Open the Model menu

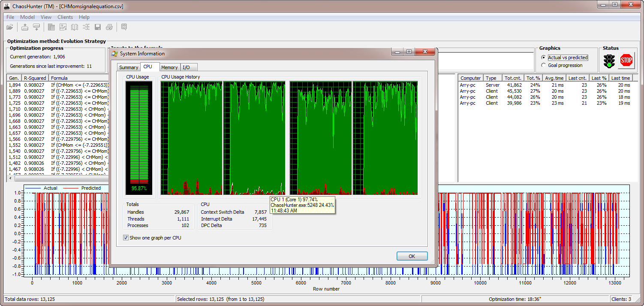(x=27, y=17)
